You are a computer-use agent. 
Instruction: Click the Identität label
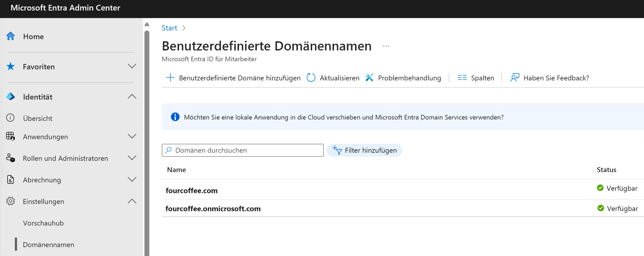38,97
